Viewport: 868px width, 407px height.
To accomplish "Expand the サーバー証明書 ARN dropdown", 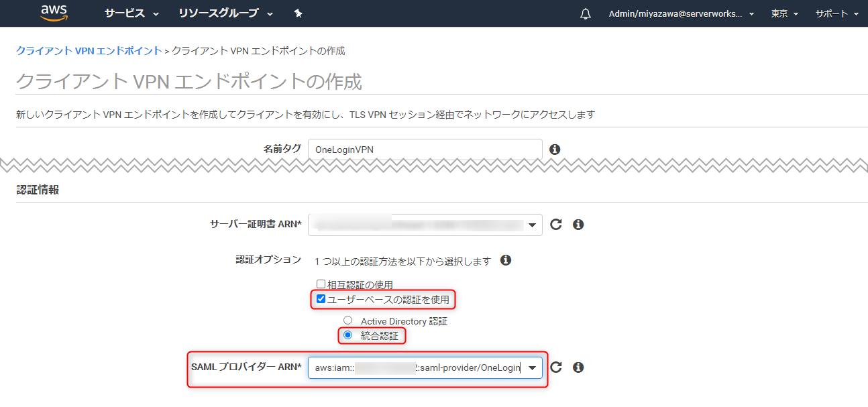I will point(425,225).
